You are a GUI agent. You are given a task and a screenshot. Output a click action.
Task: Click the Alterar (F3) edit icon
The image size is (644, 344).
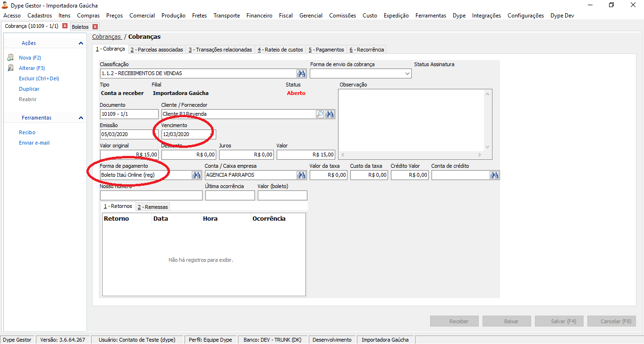point(10,68)
